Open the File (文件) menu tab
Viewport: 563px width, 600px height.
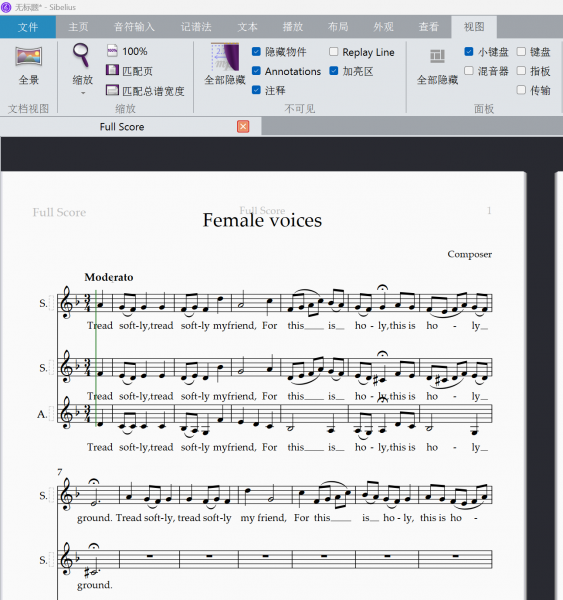tap(28, 27)
